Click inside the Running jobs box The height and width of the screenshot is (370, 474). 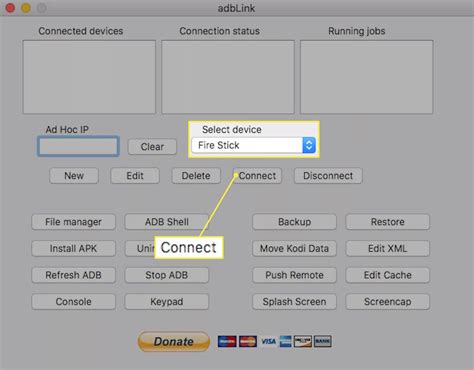pyautogui.click(x=367, y=77)
